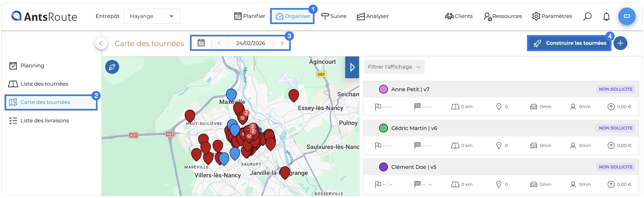The height and width of the screenshot is (198, 644).
Task: Open the Hayange warehouse dropdown
Action: coord(152,16)
